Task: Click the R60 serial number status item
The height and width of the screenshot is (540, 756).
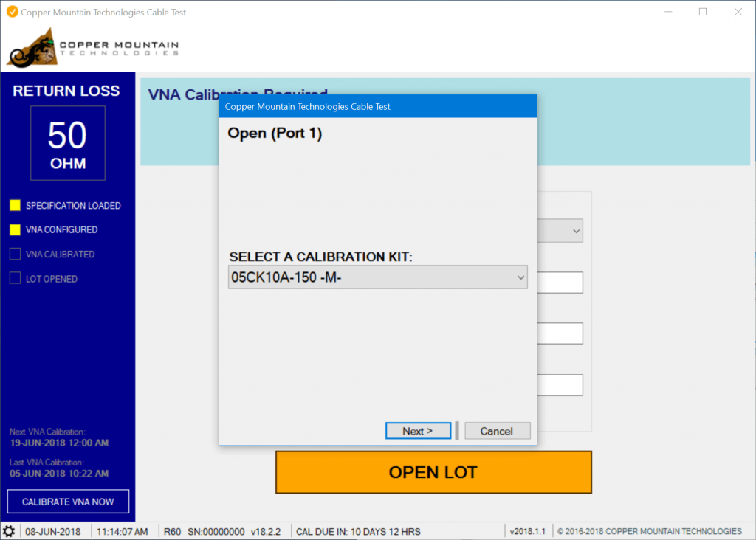Action: [221, 531]
